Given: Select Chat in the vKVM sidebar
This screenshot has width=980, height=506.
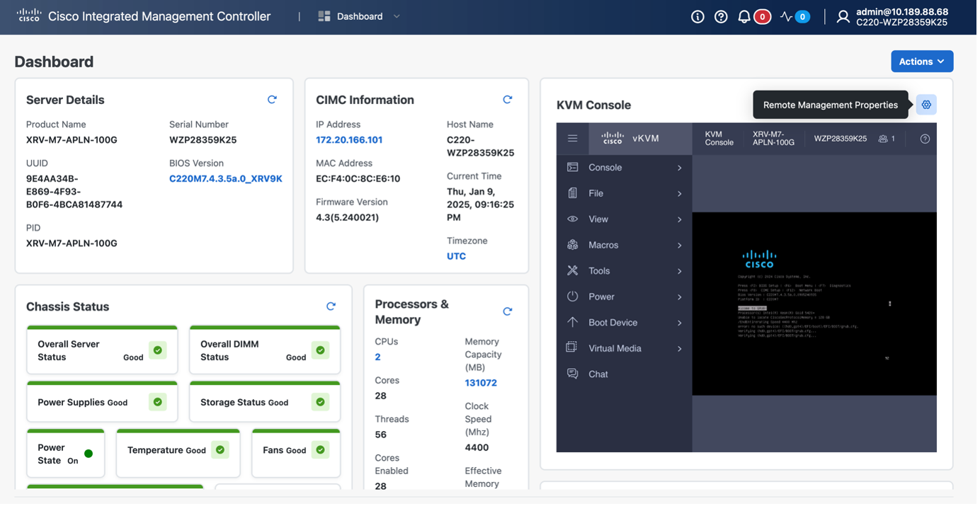Looking at the screenshot, I should tap(598, 374).
